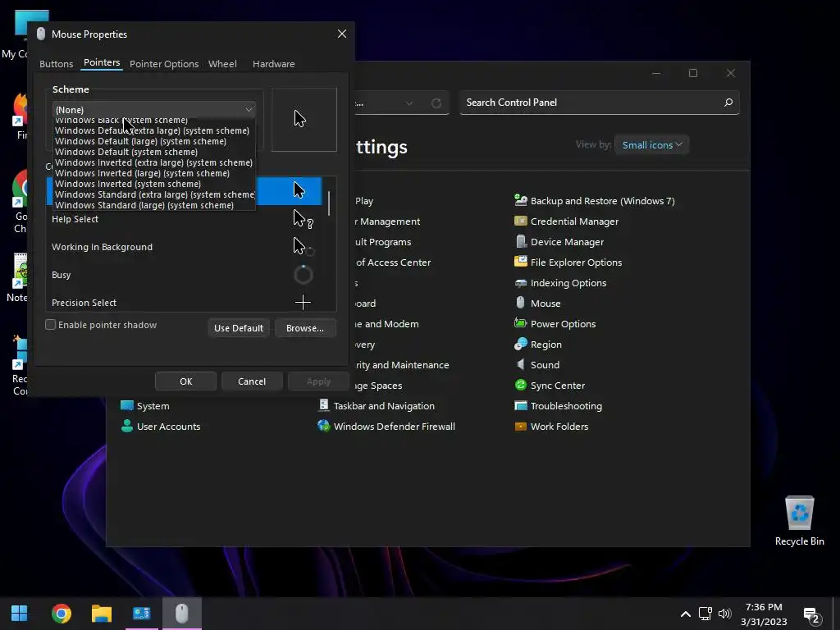Click the Browse... button

tap(305, 328)
